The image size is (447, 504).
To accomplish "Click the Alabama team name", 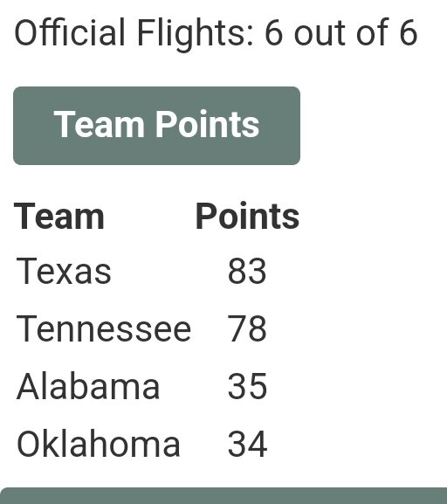I will 87,386.
